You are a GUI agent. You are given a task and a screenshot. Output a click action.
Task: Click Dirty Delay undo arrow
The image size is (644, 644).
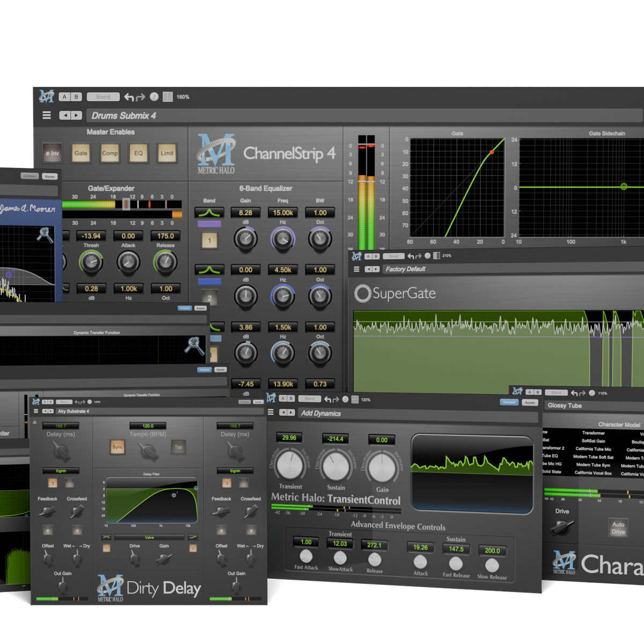(77, 401)
